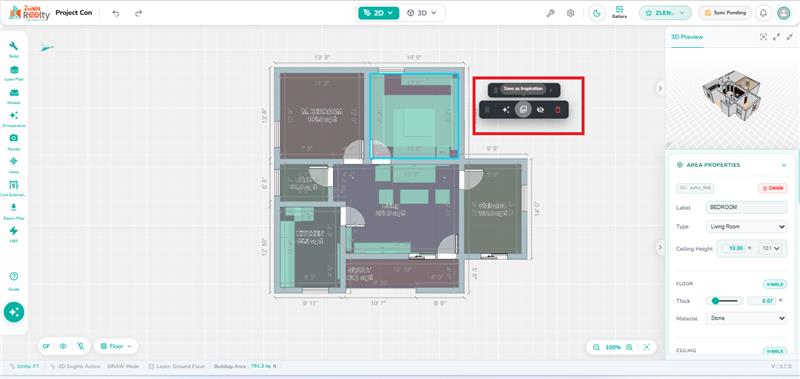Screen dimensions: 800x379
Task: Click the GF floor button
Action: (46, 346)
